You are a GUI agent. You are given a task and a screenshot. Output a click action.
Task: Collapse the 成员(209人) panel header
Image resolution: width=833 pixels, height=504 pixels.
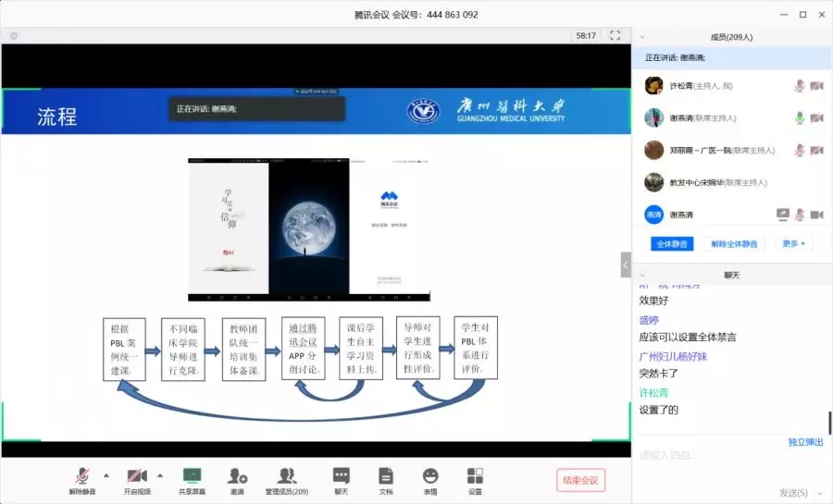point(641,37)
